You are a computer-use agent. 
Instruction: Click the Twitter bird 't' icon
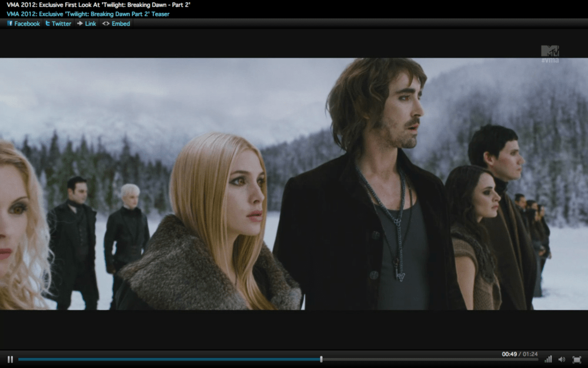[x=48, y=24]
